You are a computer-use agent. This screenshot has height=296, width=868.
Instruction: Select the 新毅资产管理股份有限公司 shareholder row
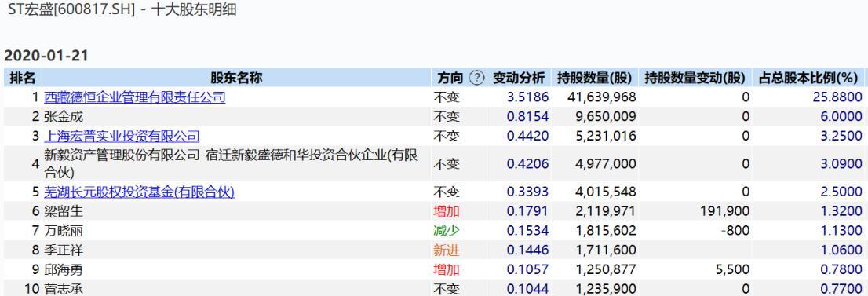click(x=434, y=164)
